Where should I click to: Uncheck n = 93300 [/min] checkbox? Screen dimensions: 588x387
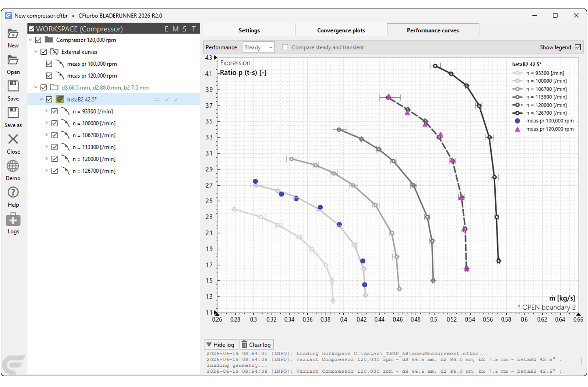pos(55,111)
